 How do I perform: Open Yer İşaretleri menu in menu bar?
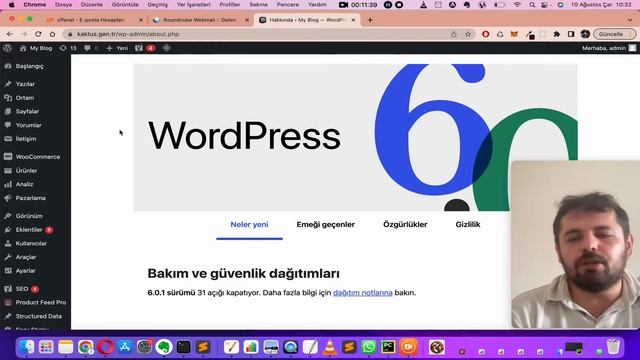click(193, 4)
